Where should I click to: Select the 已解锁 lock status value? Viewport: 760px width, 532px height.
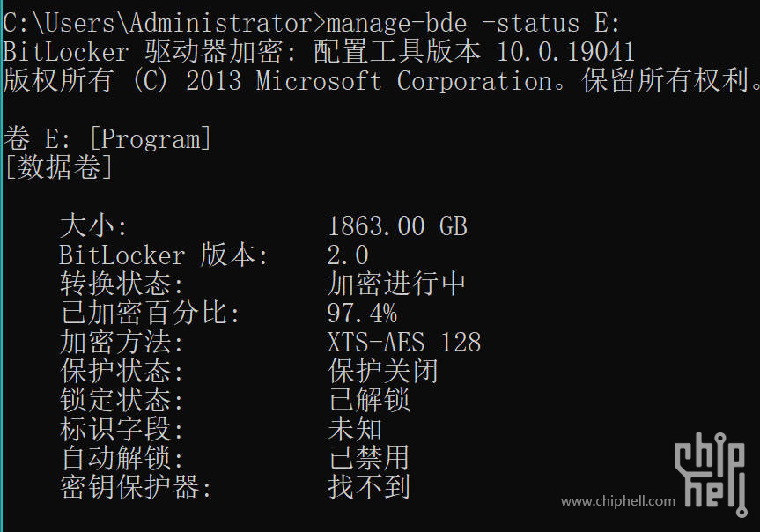369,400
